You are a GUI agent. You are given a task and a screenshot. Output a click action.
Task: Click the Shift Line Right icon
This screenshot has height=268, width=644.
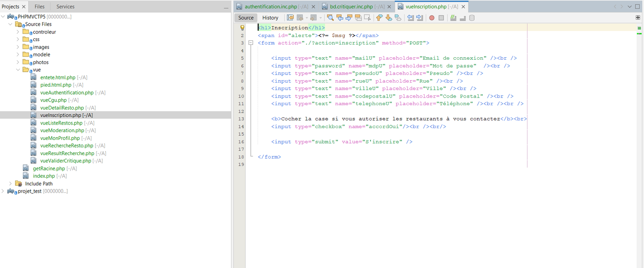tap(419, 18)
